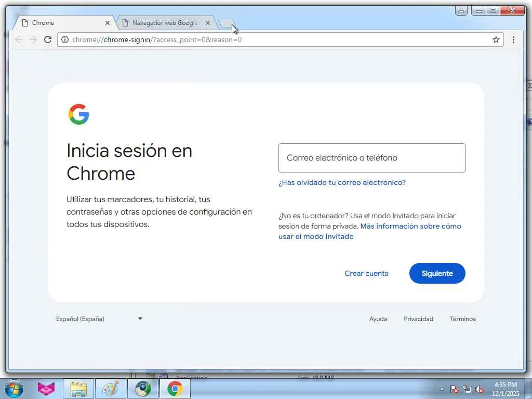Open the pink cat app in taskbar
Viewport: 532px width, 399px height.
46,389
